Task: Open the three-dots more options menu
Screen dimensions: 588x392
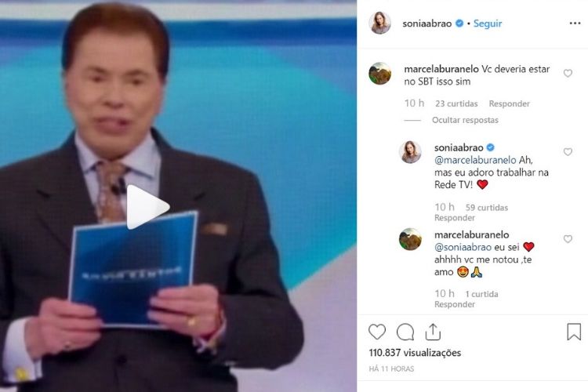Action: pos(575,24)
